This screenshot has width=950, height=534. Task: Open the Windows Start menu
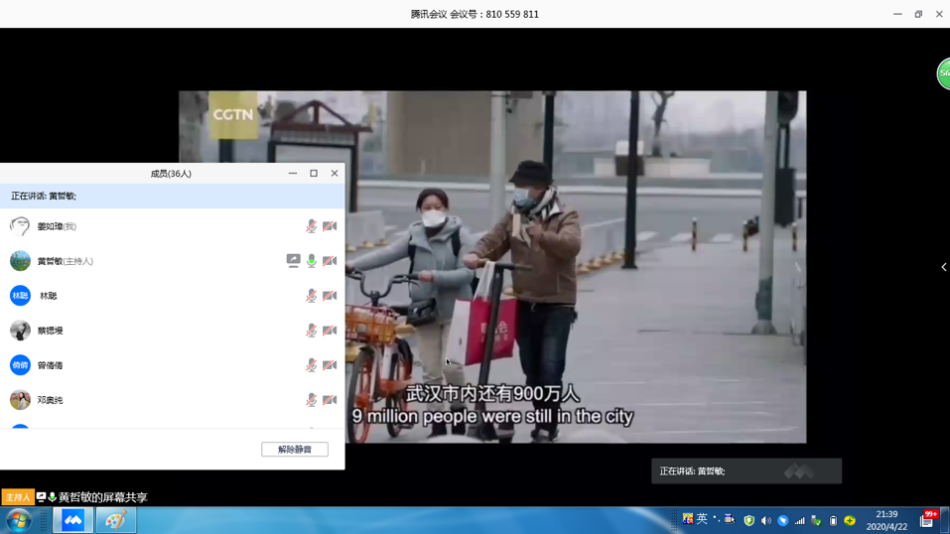tap(18, 520)
